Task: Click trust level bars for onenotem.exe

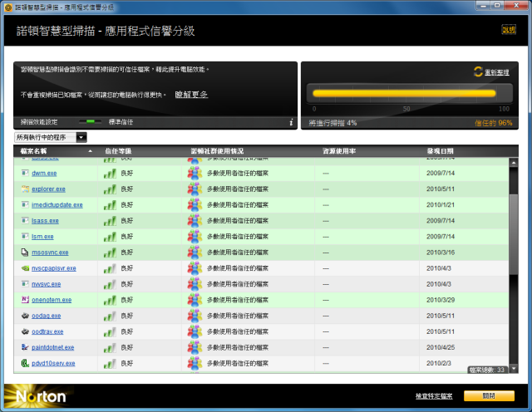Action: coord(110,301)
